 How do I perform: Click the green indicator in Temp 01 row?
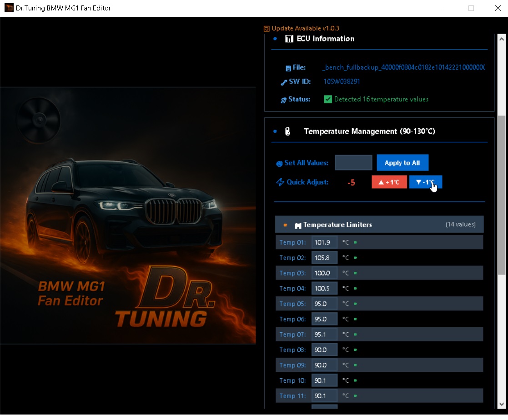(x=355, y=243)
